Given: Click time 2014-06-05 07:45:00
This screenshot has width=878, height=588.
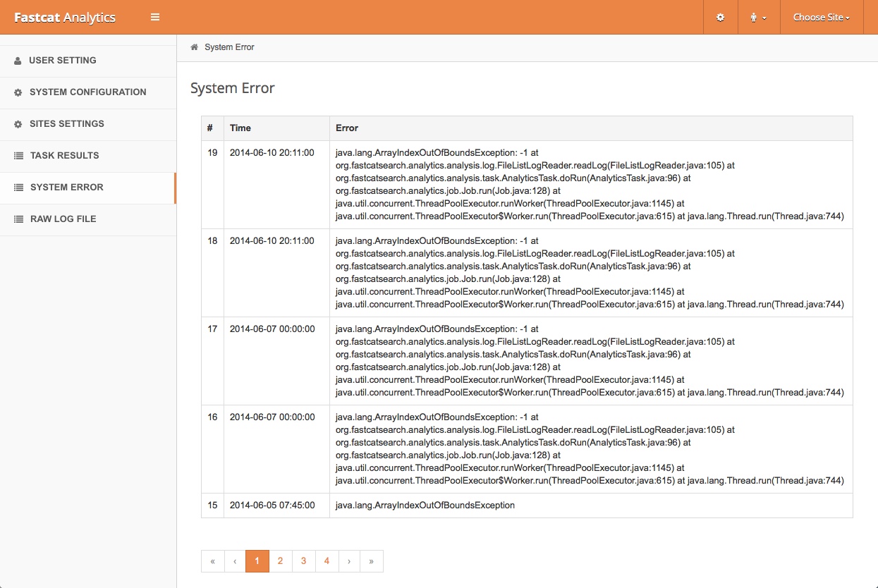Looking at the screenshot, I should pyautogui.click(x=272, y=505).
